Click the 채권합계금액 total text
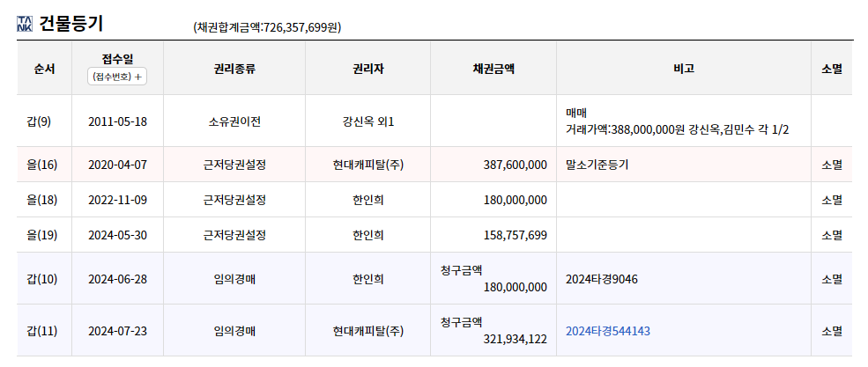The width and height of the screenshot is (868, 367). pos(267,27)
